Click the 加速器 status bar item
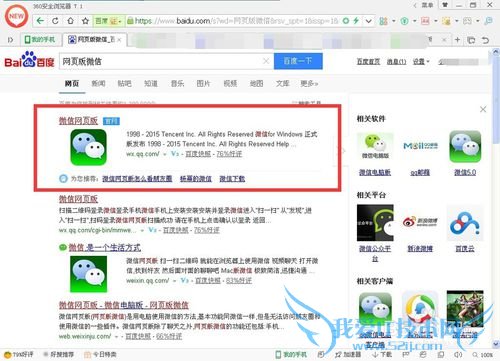 [x=348, y=355]
